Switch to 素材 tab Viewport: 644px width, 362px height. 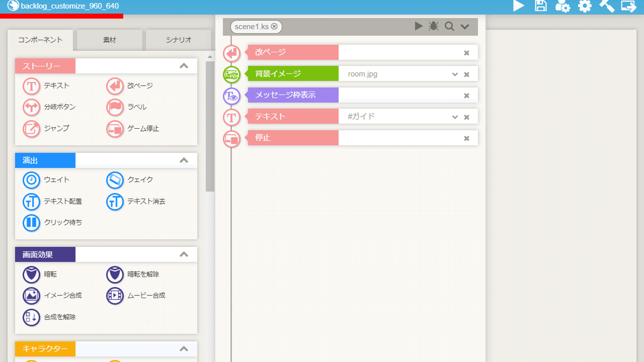tap(109, 40)
